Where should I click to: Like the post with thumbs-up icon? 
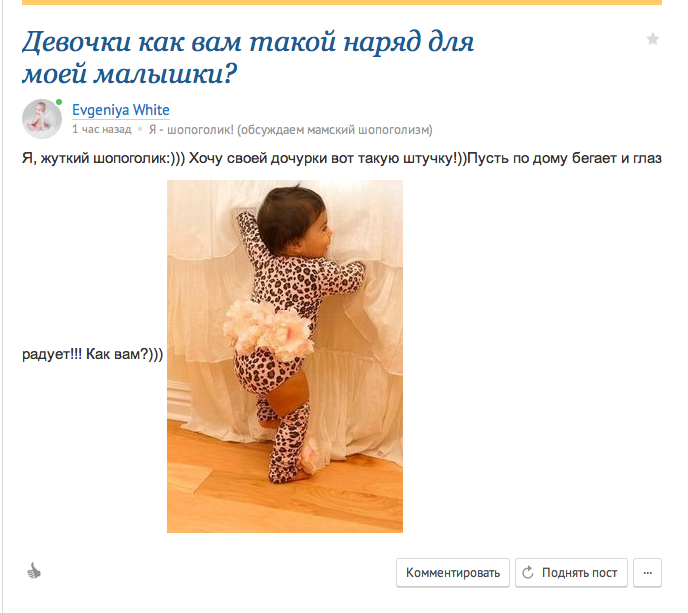point(34,572)
